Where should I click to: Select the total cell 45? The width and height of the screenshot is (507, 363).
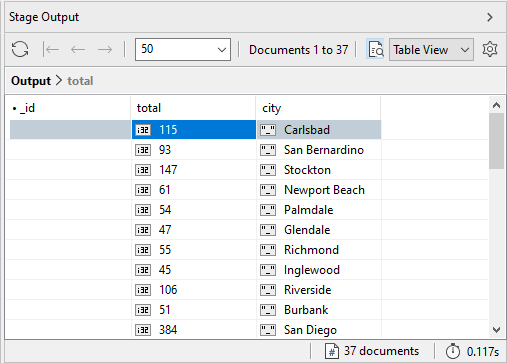(x=194, y=270)
